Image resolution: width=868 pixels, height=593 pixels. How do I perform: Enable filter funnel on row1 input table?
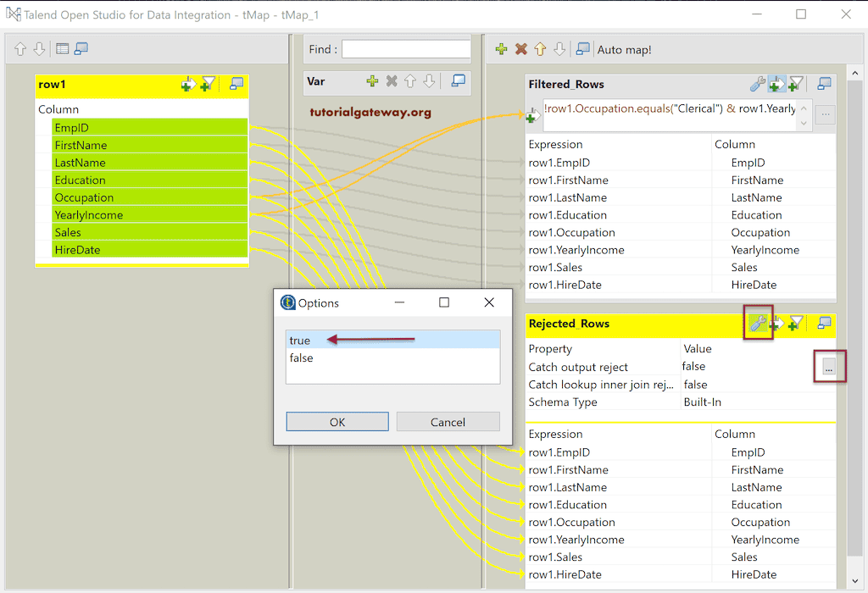click(x=208, y=85)
